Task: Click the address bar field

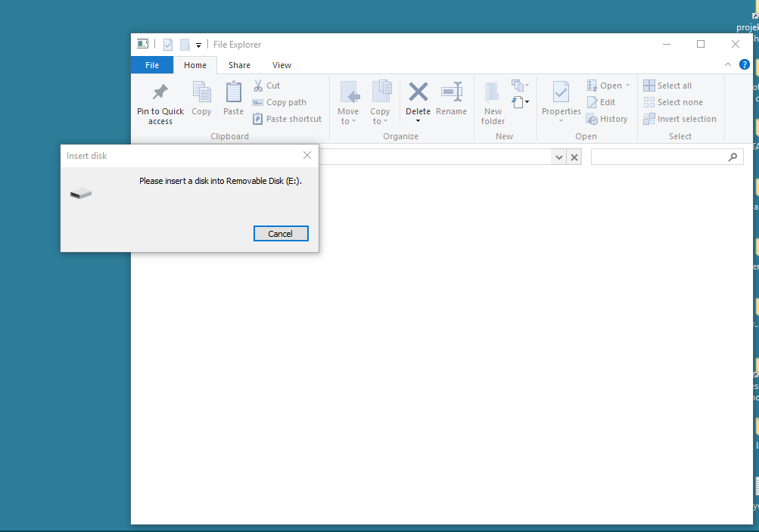Action: 436,157
